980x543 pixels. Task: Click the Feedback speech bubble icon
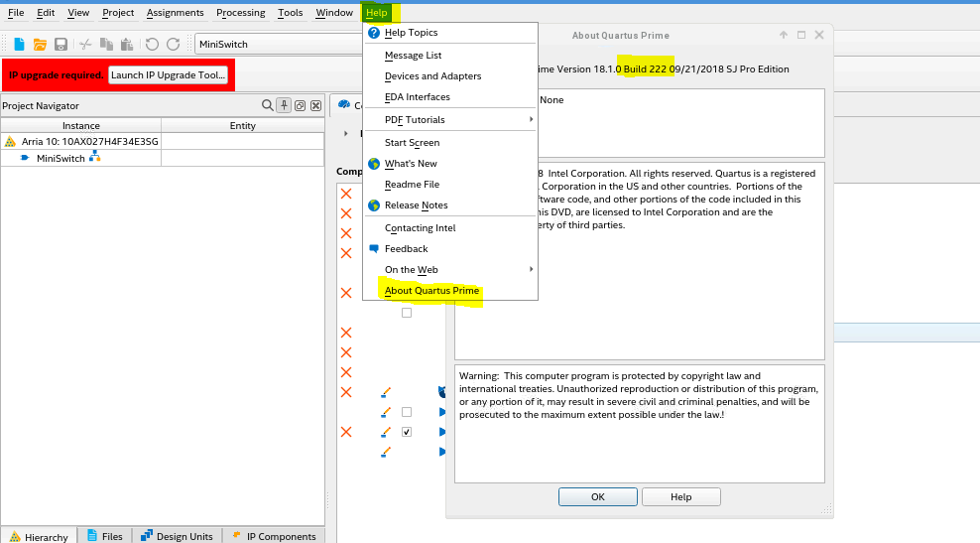pyautogui.click(x=374, y=248)
